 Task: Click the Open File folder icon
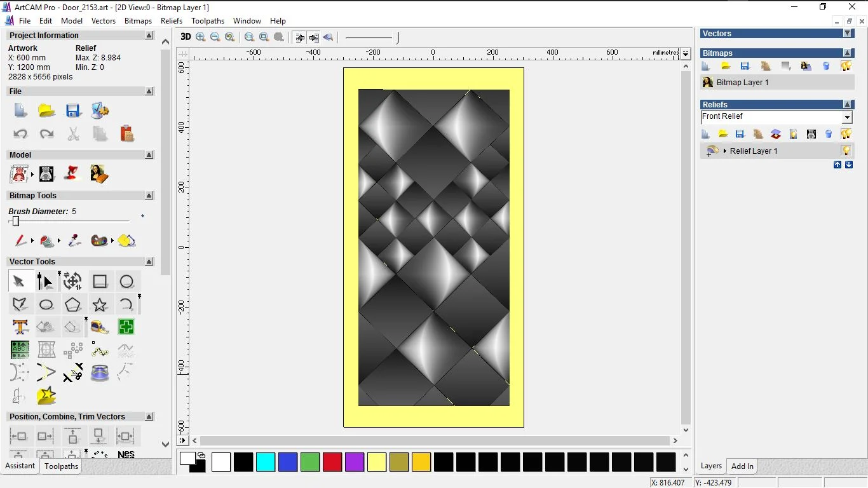coord(46,111)
